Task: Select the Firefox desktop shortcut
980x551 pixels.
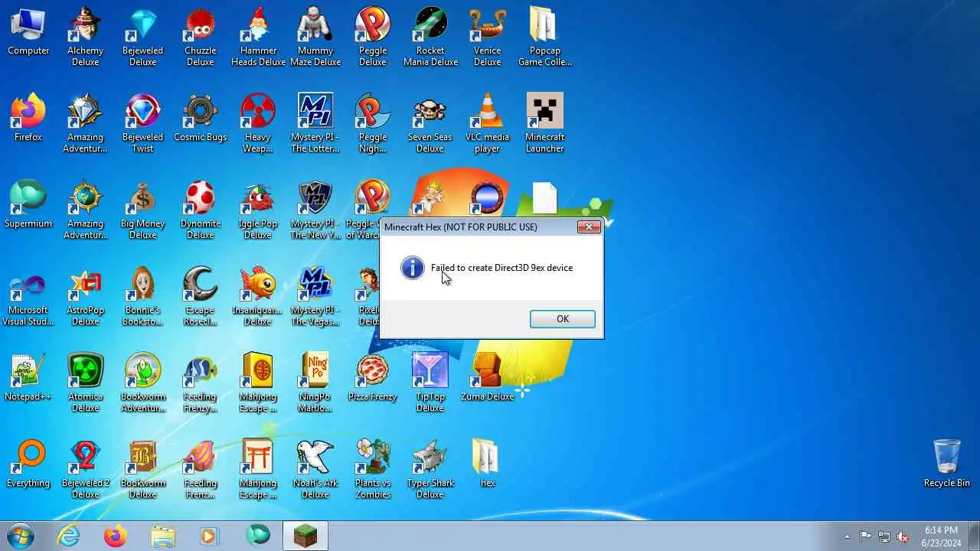Action: pos(28,119)
